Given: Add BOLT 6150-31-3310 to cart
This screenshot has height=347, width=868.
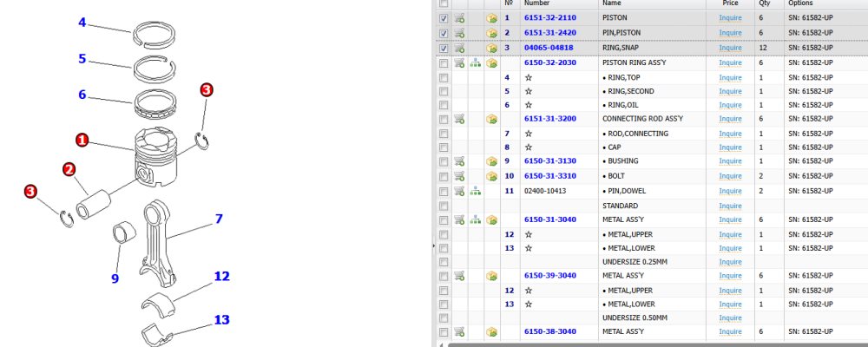Looking at the screenshot, I should pyautogui.click(x=459, y=176).
